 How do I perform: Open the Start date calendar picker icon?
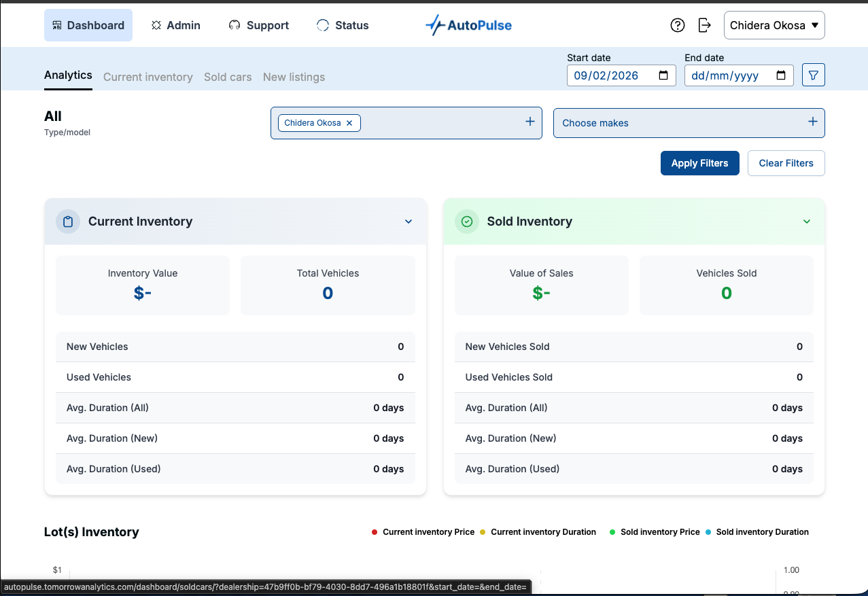[x=663, y=75]
